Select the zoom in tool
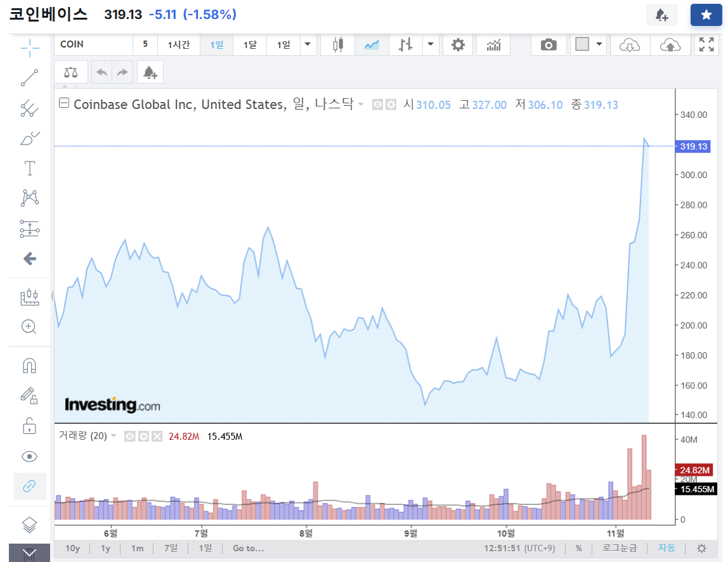Viewport: 728px width, 562px height. click(29, 327)
